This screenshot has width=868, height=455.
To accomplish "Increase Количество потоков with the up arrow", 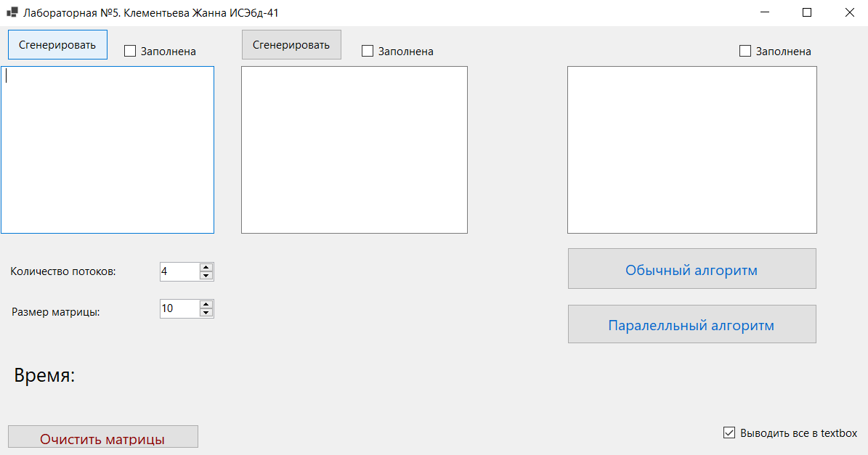I will [206, 267].
